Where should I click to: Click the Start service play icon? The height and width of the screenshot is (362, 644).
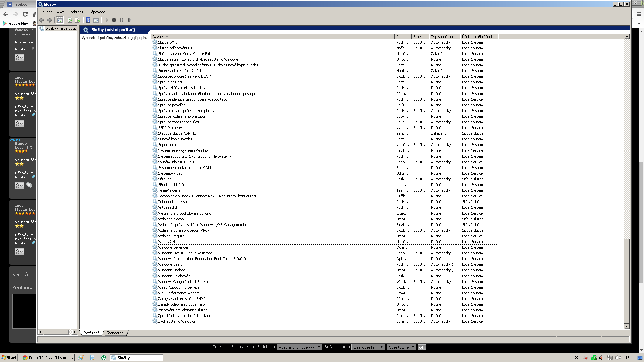coord(107,20)
